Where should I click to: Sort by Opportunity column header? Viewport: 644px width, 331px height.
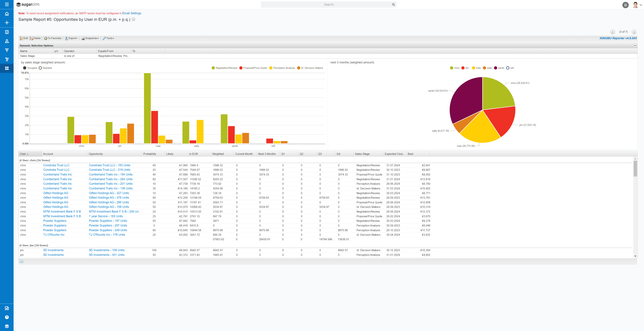coord(115,154)
